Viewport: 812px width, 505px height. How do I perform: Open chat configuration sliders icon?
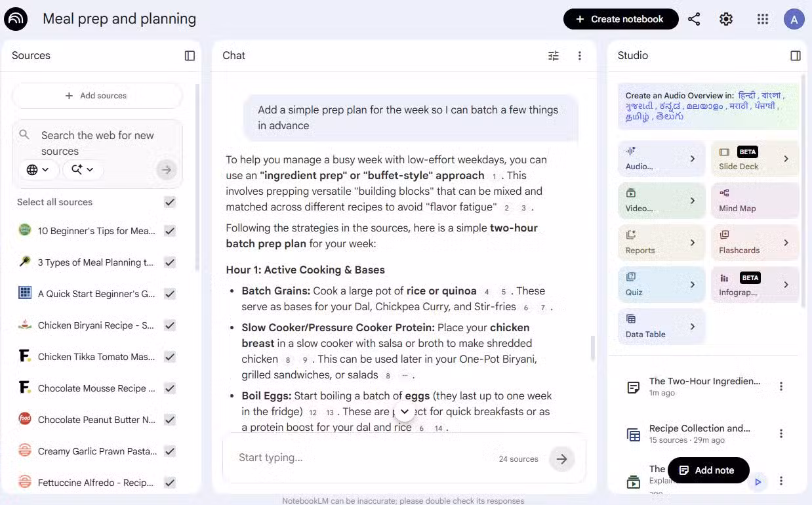(x=554, y=56)
